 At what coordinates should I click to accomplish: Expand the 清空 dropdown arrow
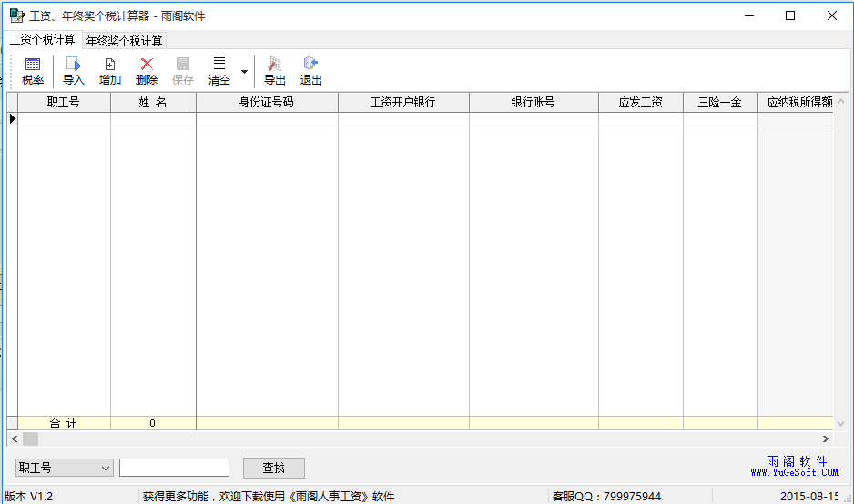(x=244, y=71)
